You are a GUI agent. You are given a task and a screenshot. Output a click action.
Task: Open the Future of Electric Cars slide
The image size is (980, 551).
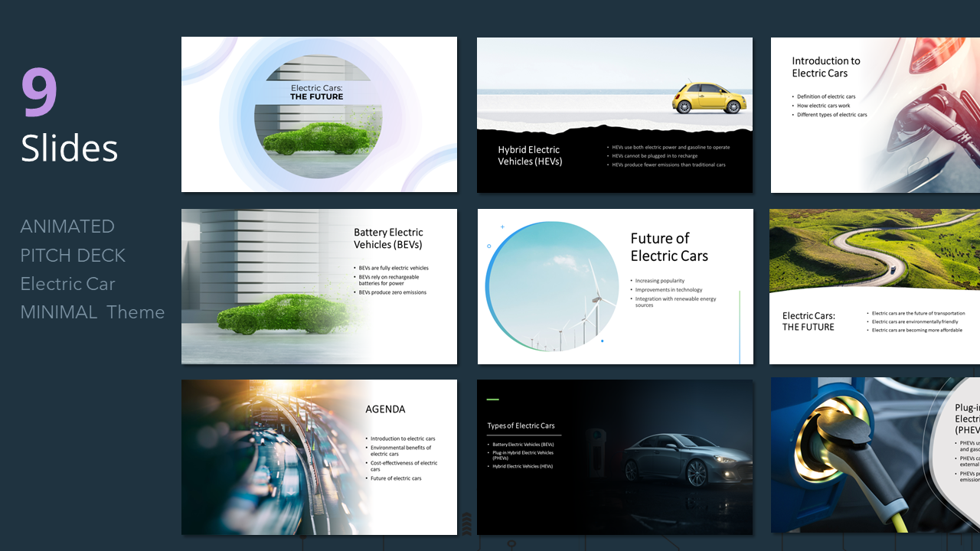click(x=616, y=287)
